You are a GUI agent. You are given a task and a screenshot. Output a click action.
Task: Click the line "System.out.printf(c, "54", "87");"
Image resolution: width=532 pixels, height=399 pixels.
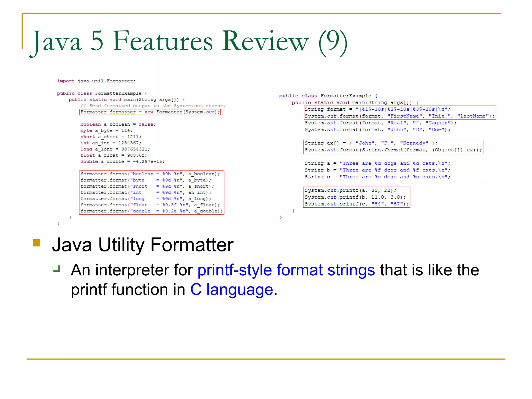(357, 204)
